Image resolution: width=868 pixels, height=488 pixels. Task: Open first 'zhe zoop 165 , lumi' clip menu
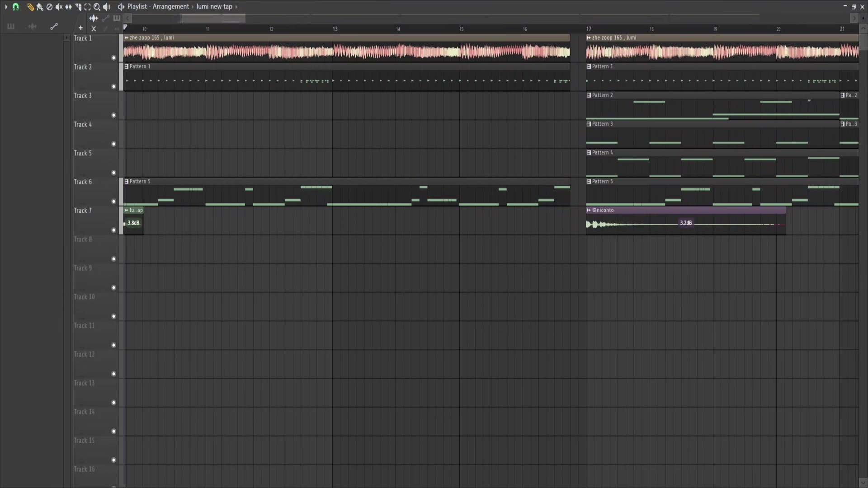point(127,38)
